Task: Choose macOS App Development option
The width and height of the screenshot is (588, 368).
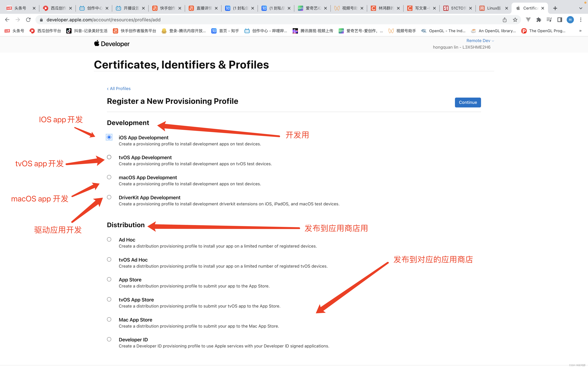Action: pos(109,177)
